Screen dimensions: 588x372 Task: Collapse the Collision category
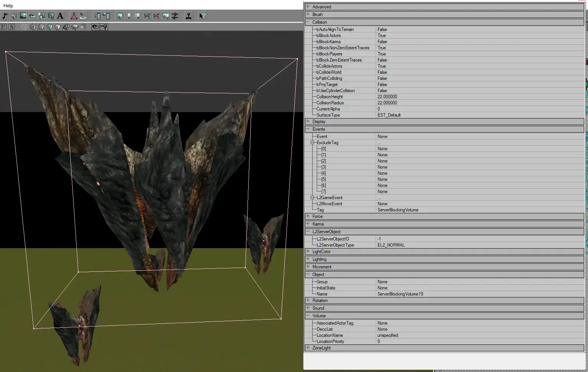coord(308,22)
